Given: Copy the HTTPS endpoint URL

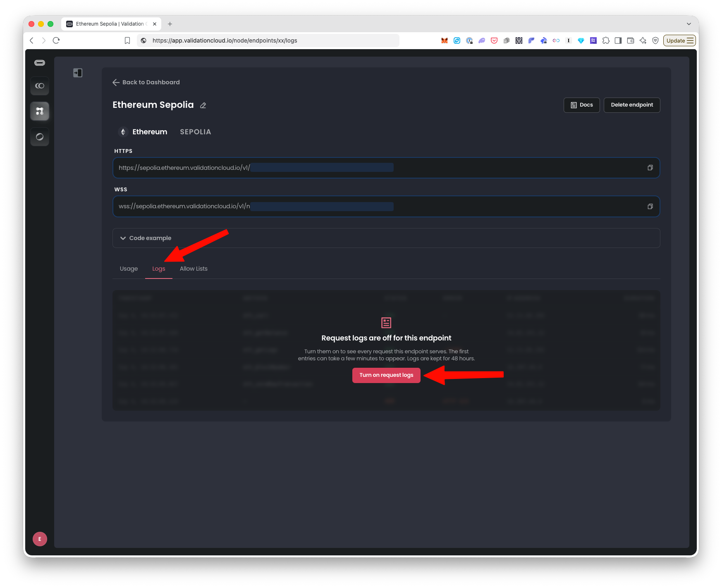Looking at the screenshot, I should 650,168.
